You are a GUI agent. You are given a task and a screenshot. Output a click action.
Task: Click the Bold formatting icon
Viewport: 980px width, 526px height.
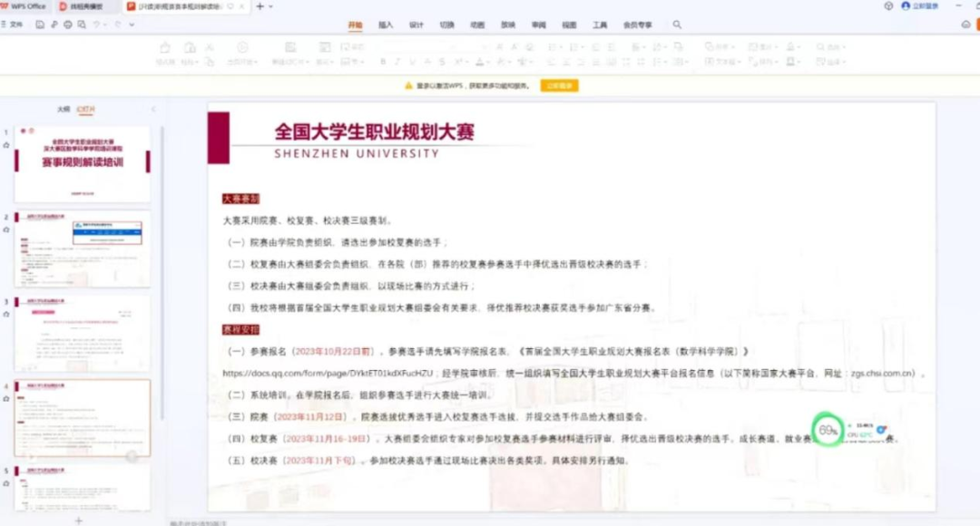(x=383, y=62)
